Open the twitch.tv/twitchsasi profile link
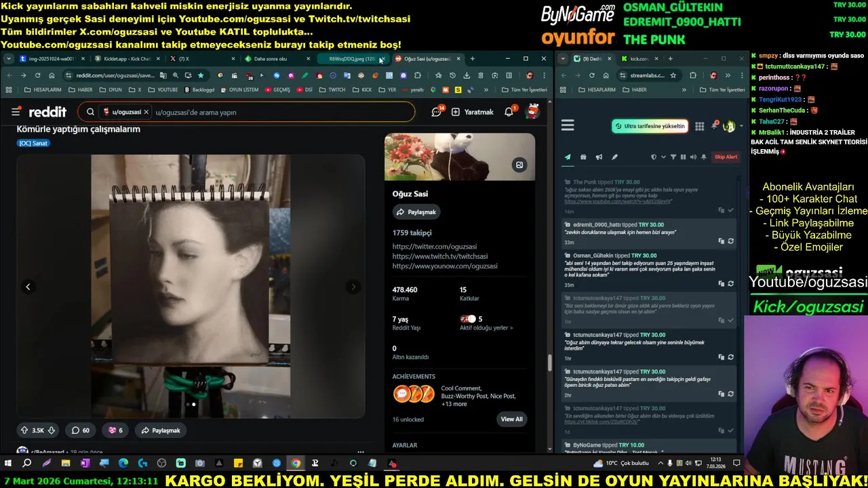 440,256
